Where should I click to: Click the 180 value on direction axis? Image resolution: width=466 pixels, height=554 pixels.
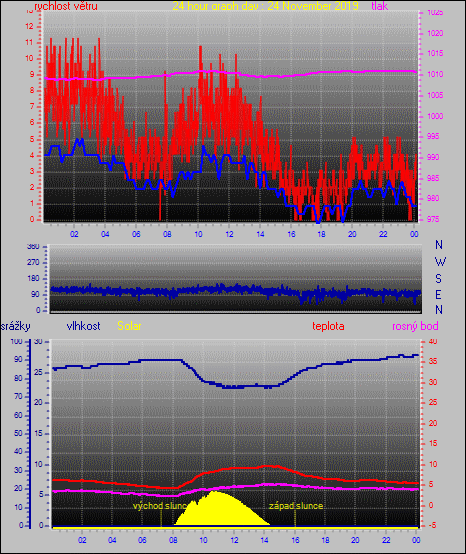(33, 279)
